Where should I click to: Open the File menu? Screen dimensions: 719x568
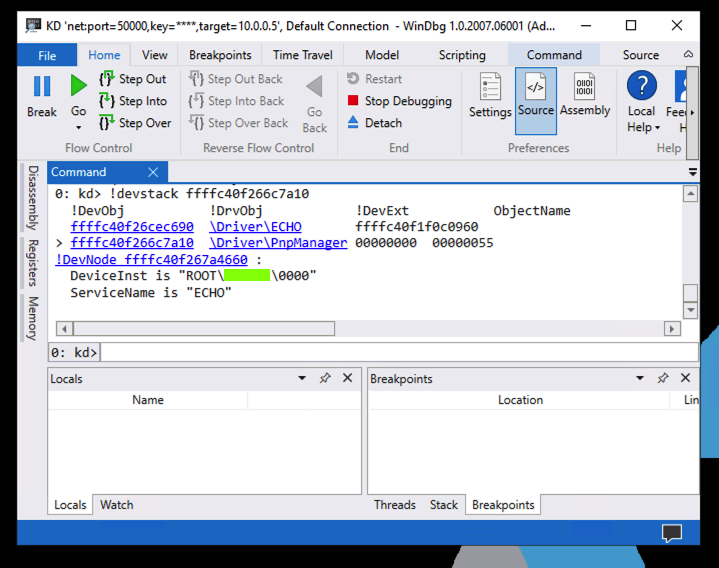(47, 55)
